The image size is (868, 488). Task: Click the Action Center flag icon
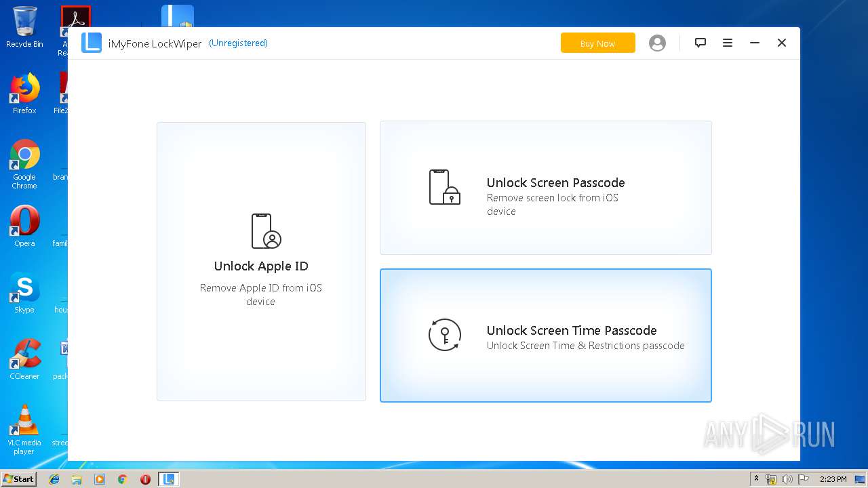tap(804, 479)
